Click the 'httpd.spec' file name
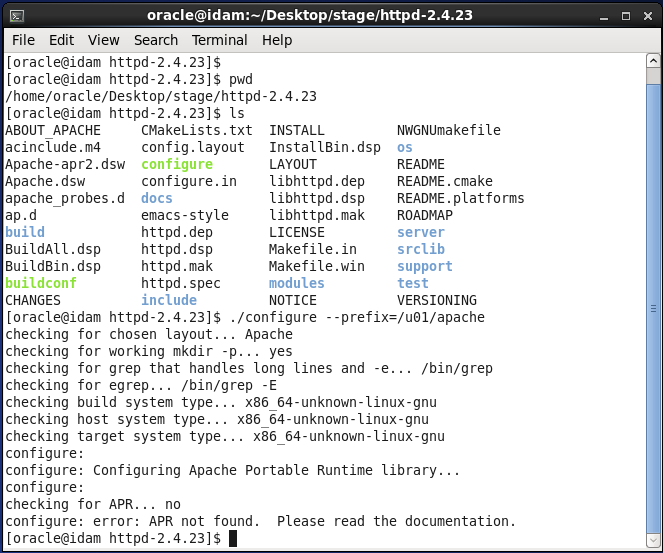Screen dimensions: 663x553 coord(181,283)
